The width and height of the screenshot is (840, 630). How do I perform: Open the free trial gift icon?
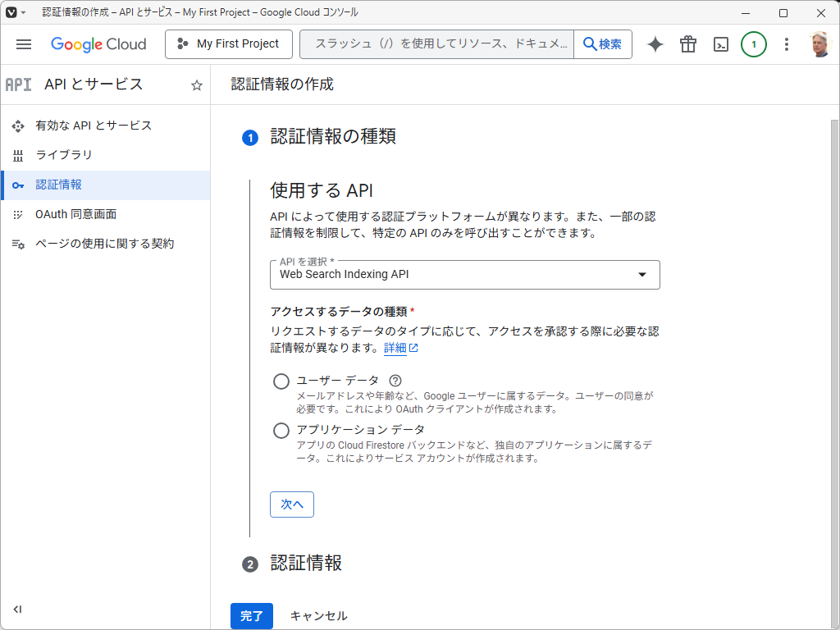[x=687, y=44]
